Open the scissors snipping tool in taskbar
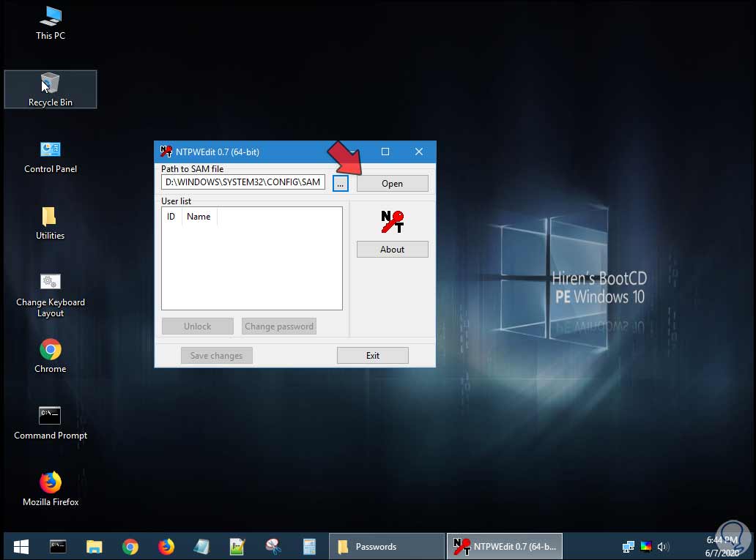 (273, 547)
